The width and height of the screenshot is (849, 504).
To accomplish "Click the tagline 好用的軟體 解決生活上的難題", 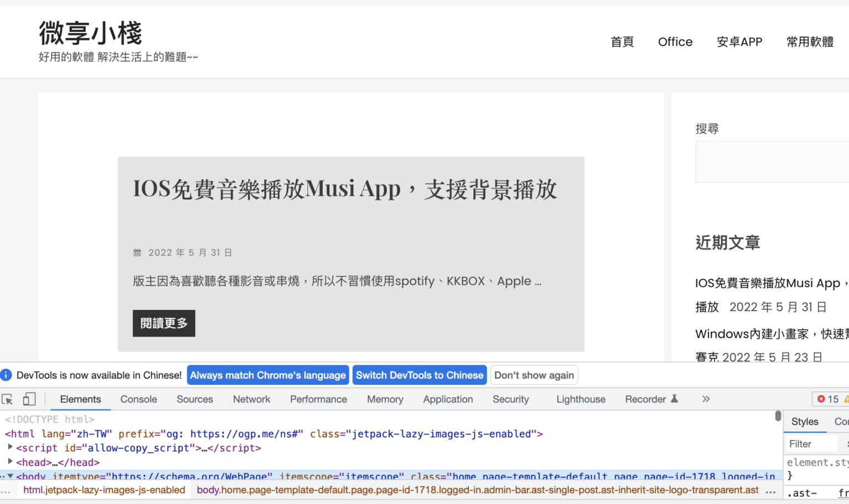I will click(x=118, y=57).
